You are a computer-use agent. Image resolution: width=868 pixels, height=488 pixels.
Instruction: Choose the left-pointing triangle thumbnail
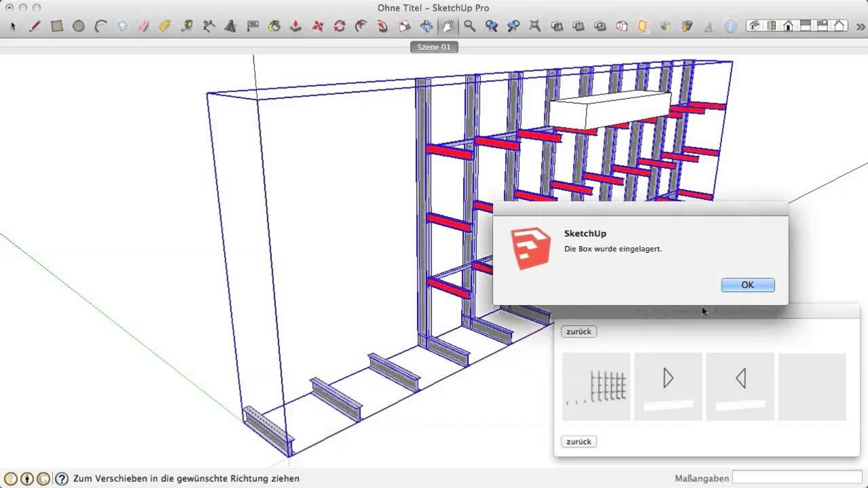pos(740,386)
